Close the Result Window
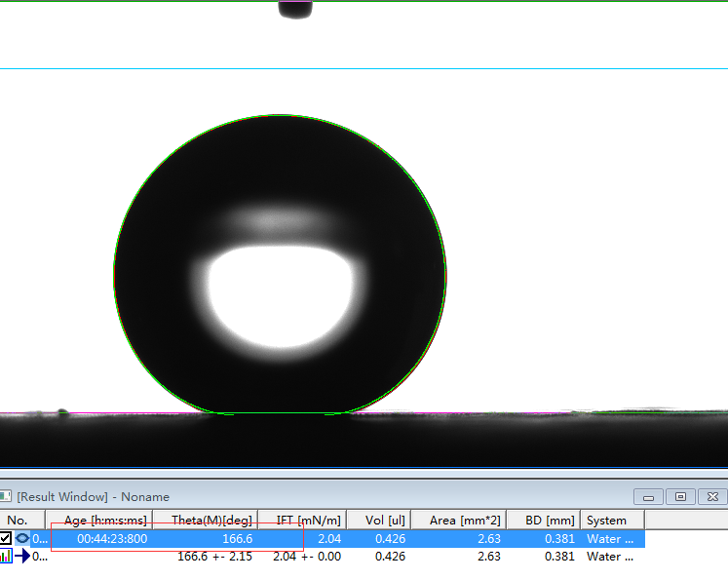728x580 pixels. coord(713,496)
